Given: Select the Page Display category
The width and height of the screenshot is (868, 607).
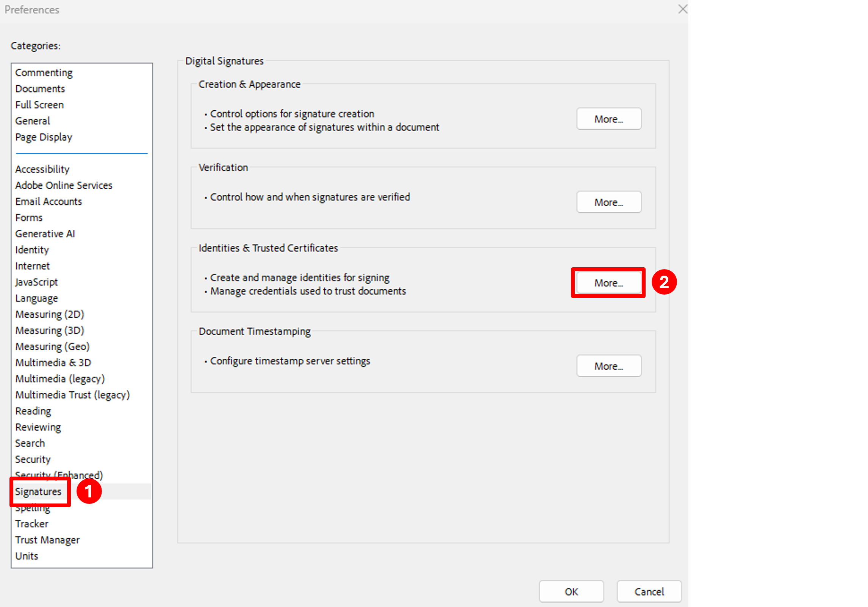Looking at the screenshot, I should coord(44,137).
